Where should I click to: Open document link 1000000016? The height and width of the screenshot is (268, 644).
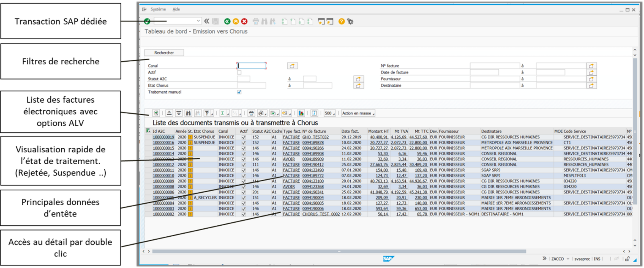tap(163, 143)
